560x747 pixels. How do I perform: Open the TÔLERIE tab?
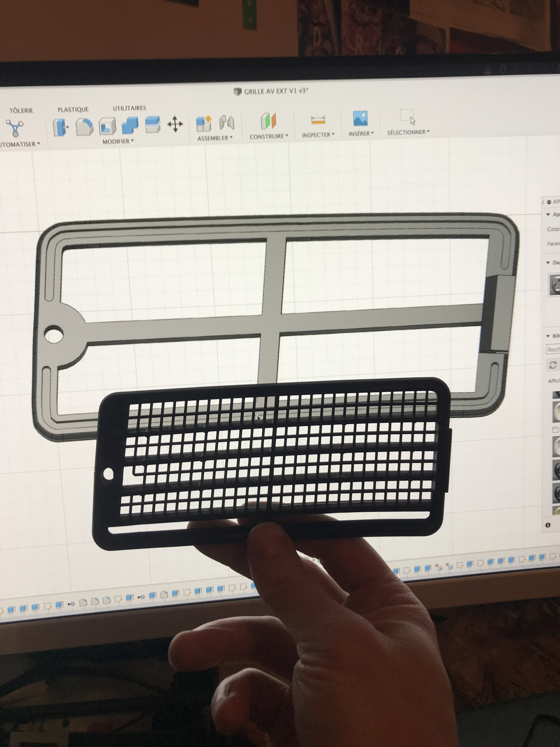[21, 110]
